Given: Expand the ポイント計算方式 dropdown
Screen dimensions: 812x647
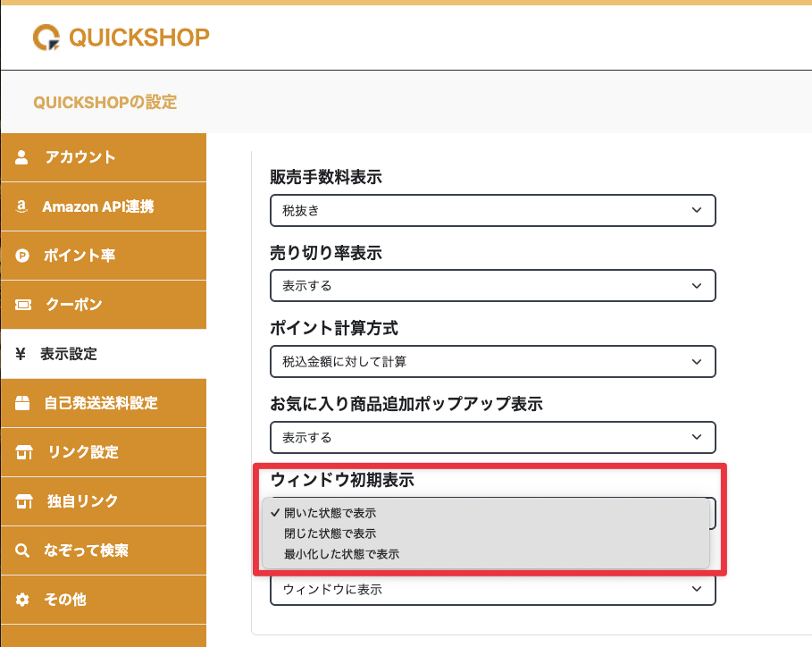Looking at the screenshot, I should (492, 362).
